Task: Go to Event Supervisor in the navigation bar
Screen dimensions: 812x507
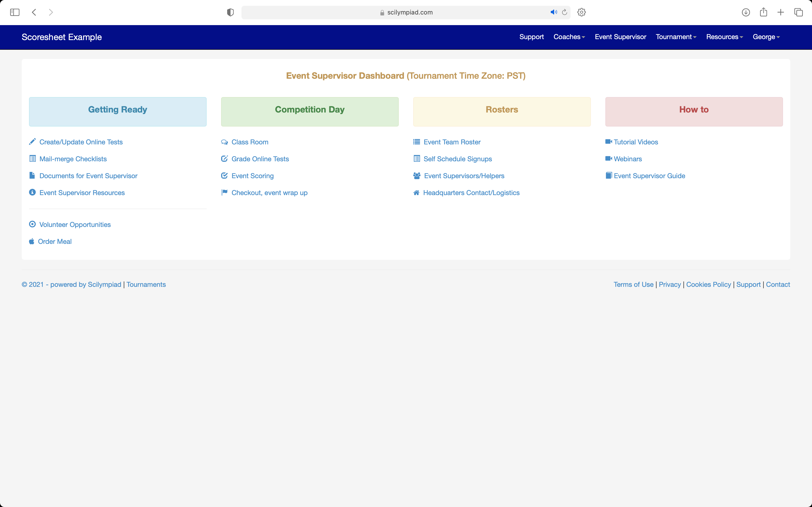Action: coord(620,37)
